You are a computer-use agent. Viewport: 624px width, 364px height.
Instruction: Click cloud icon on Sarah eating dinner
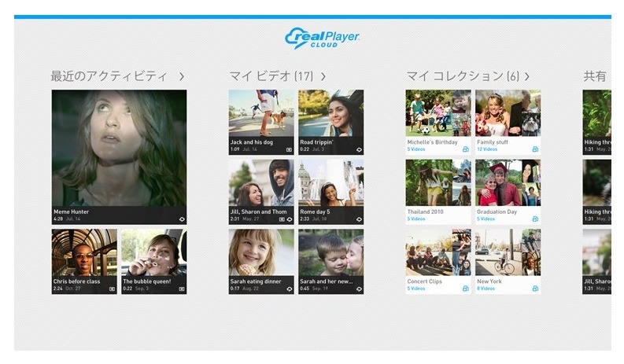[x=290, y=289]
